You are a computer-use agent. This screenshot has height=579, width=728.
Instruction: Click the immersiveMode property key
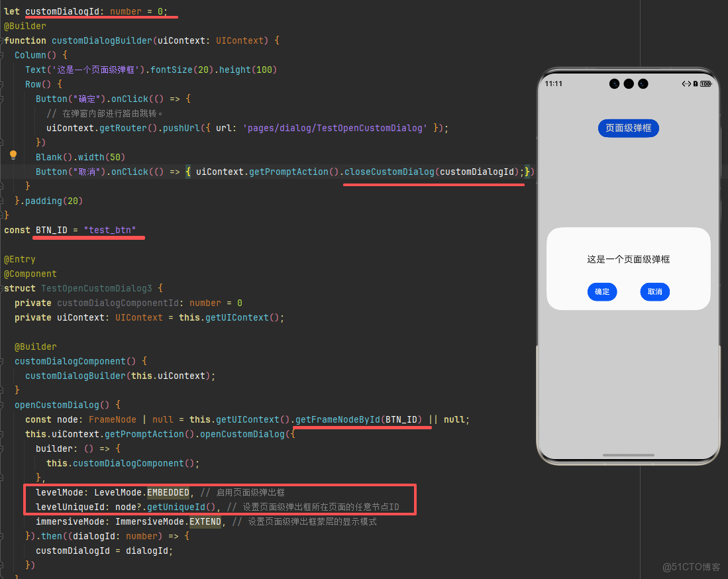click(x=70, y=522)
